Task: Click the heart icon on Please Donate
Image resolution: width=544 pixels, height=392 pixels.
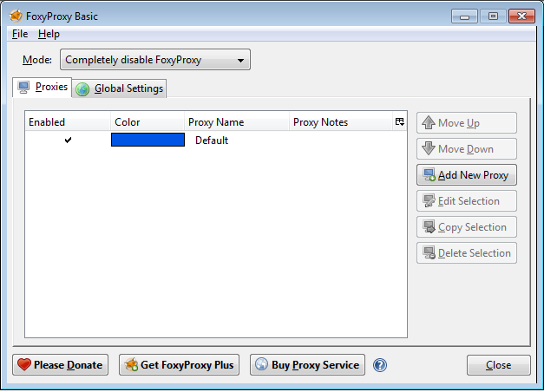Action: coord(23,365)
